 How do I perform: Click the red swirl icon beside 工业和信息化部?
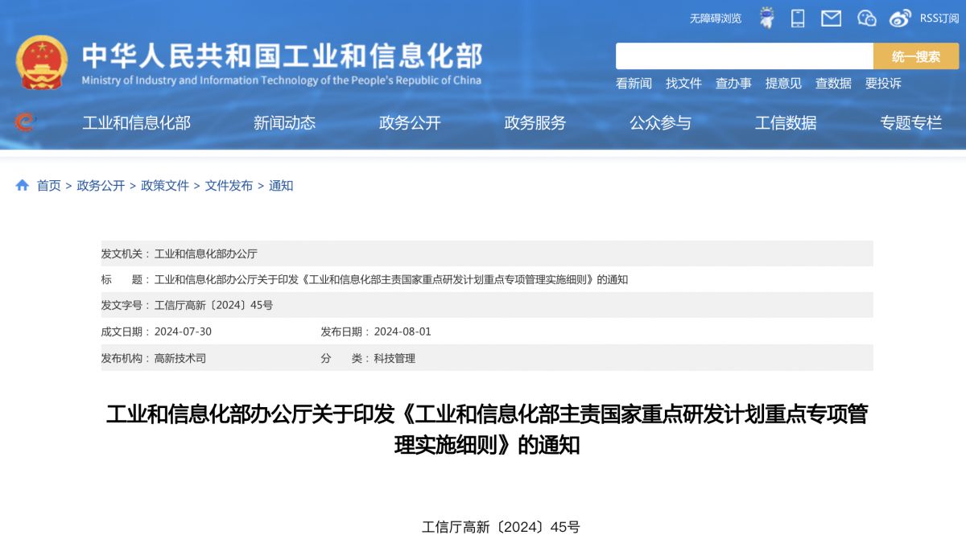pos(25,122)
